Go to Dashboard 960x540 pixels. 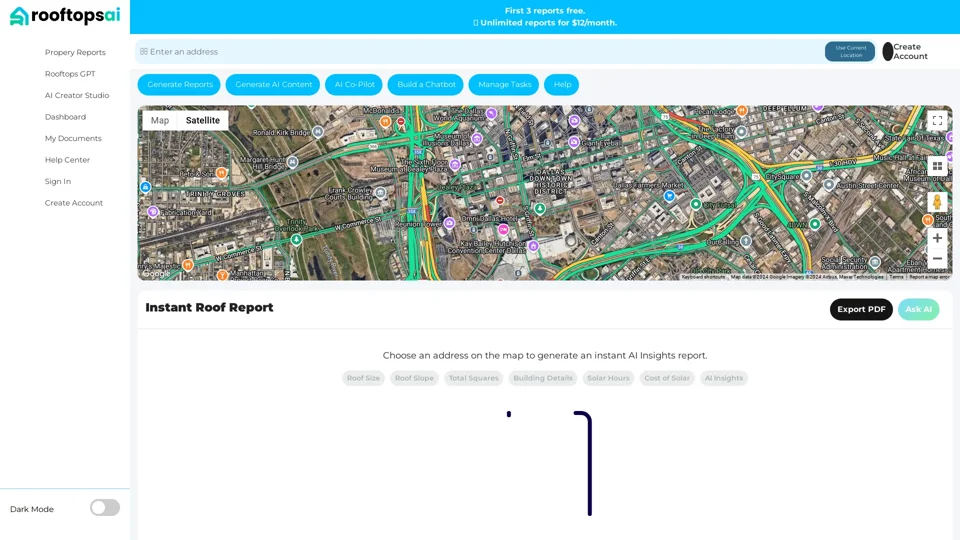(x=65, y=117)
